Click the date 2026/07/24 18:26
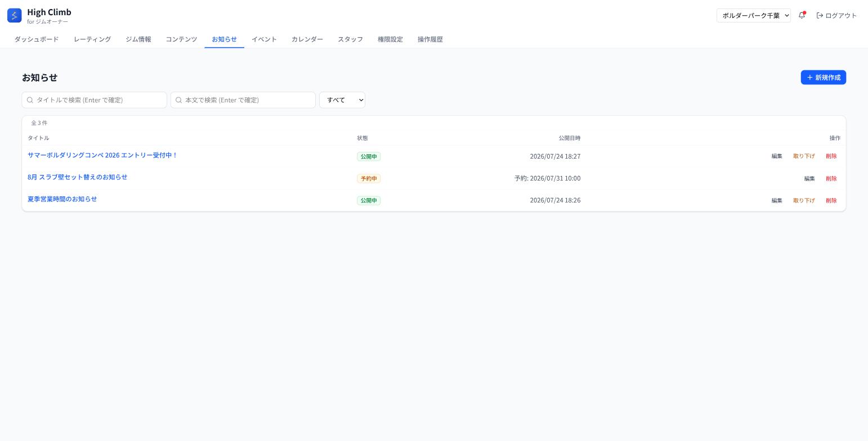Viewport: 868px width, 441px height. (555, 200)
